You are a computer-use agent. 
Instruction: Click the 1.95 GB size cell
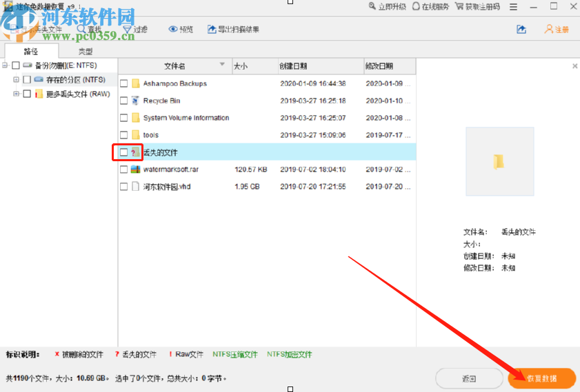(247, 187)
